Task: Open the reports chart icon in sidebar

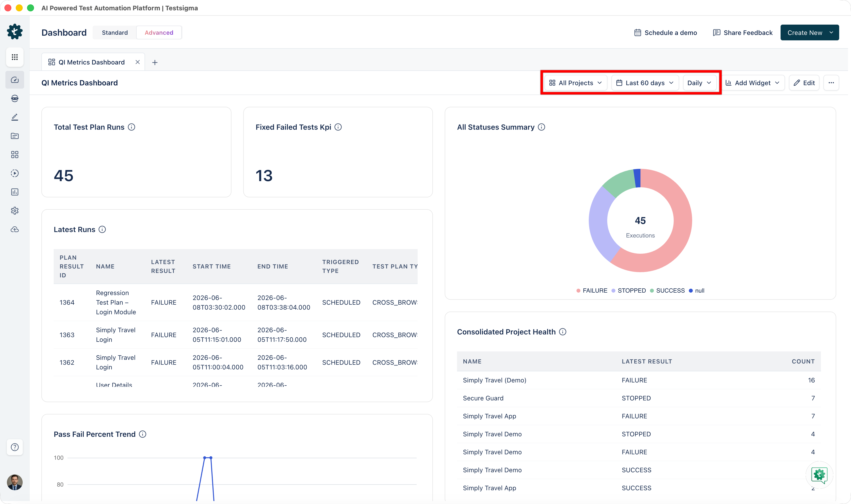Action: [x=15, y=192]
